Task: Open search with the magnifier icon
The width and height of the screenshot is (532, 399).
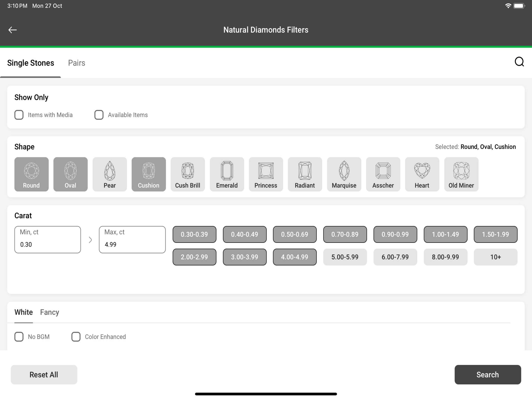Action: click(x=519, y=62)
